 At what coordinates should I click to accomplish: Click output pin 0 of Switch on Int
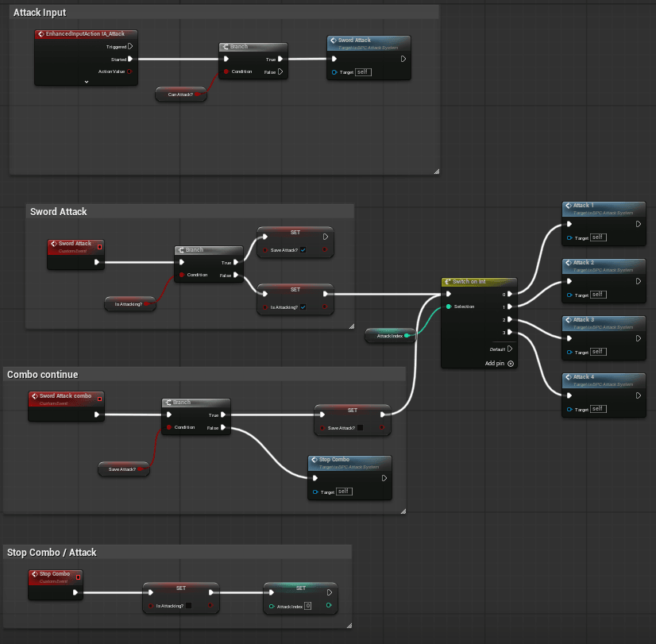coord(510,294)
